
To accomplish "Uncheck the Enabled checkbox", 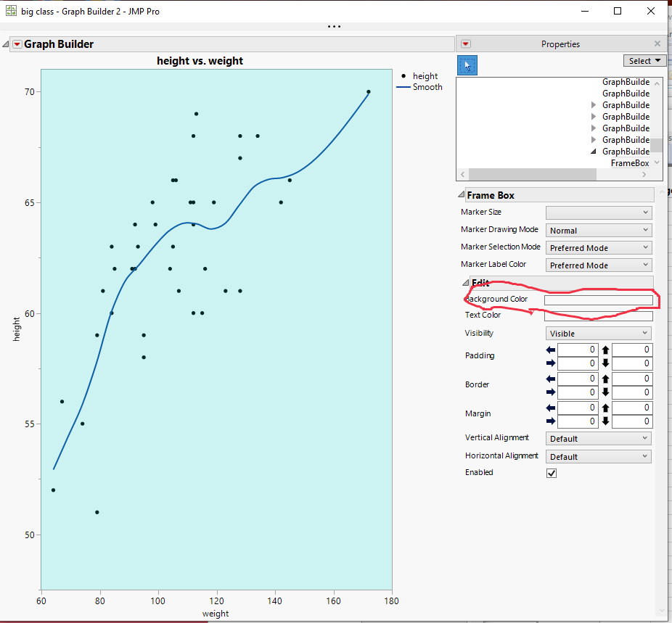I will [552, 473].
